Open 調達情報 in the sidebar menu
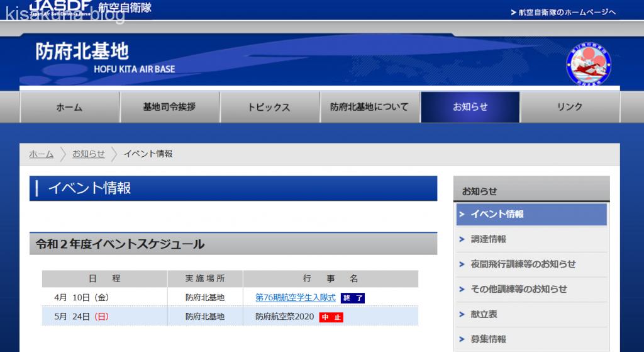Image resolution: width=644 pixels, height=352 pixels. (488, 239)
